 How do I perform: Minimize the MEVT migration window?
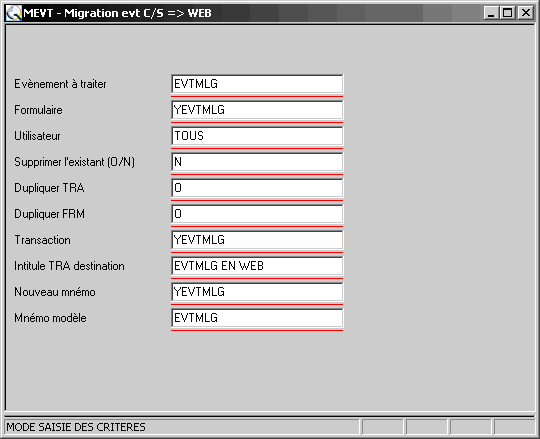tap(491, 13)
